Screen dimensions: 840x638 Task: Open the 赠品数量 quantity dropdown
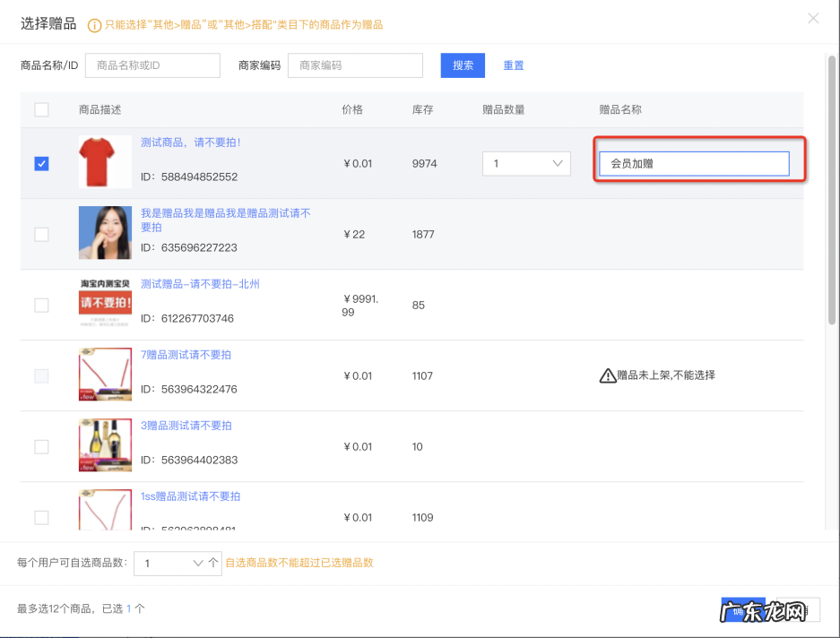point(526,164)
